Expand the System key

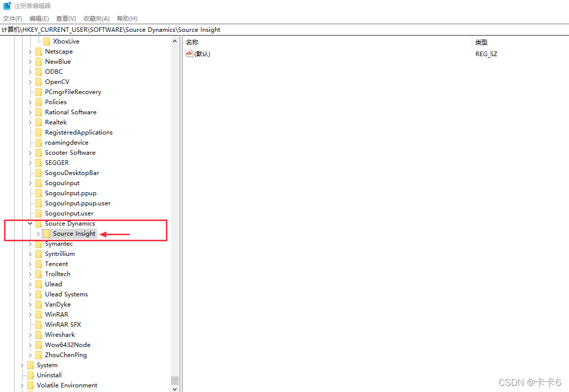[22, 365]
